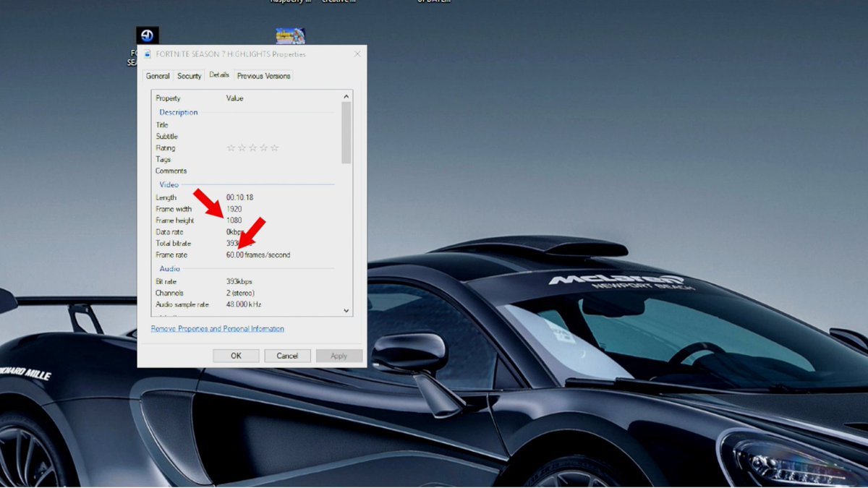Click the 5D desktop icon behind dialog

point(148,35)
